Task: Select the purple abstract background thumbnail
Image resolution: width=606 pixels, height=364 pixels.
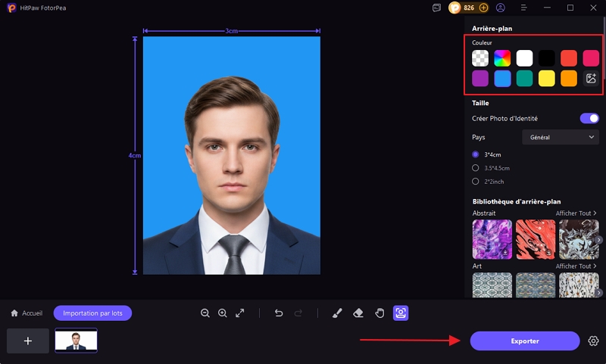Action: [492, 239]
